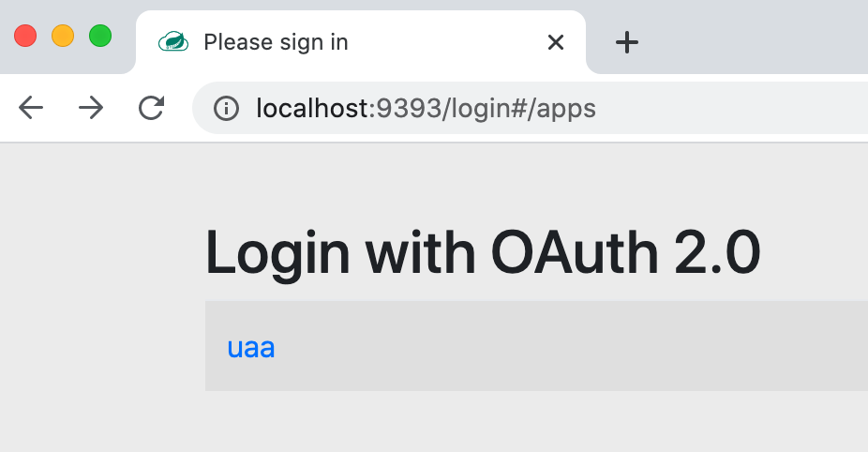This screenshot has width=868, height=452.
Task: Reload the login page
Action: (x=151, y=109)
